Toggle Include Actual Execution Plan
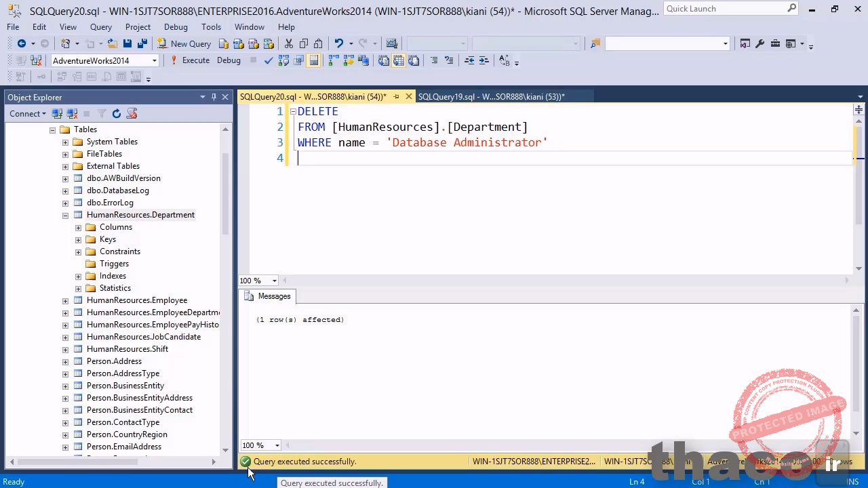The image size is (868, 488). (x=333, y=60)
